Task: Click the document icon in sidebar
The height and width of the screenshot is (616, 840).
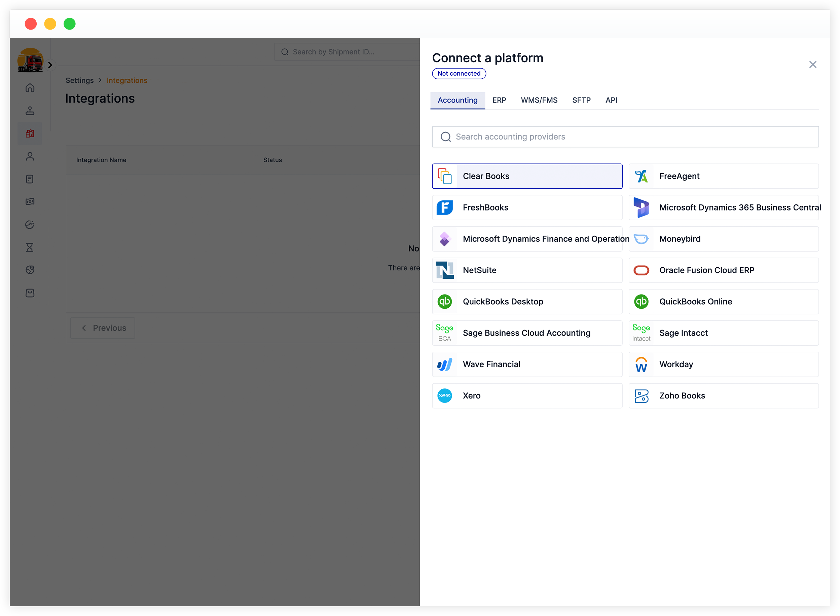Action: (x=30, y=179)
